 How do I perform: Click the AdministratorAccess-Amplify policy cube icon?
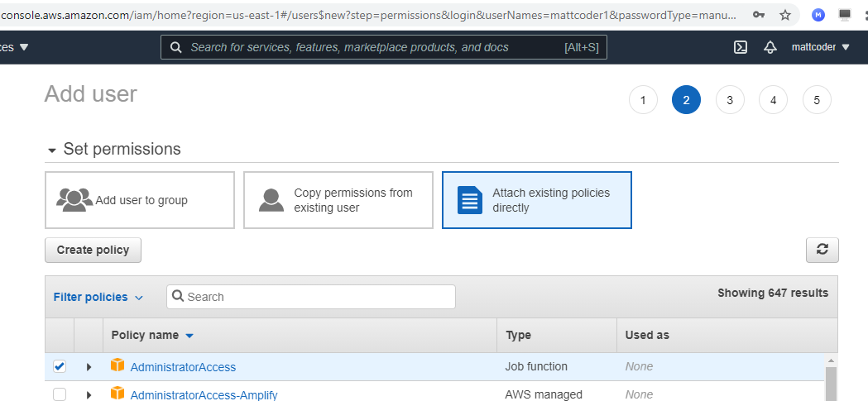click(117, 394)
